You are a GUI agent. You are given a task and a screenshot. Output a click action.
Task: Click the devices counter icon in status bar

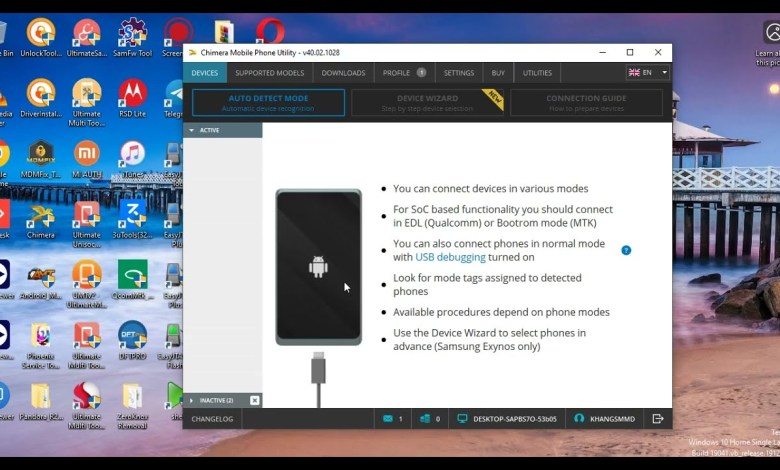[x=424, y=419]
